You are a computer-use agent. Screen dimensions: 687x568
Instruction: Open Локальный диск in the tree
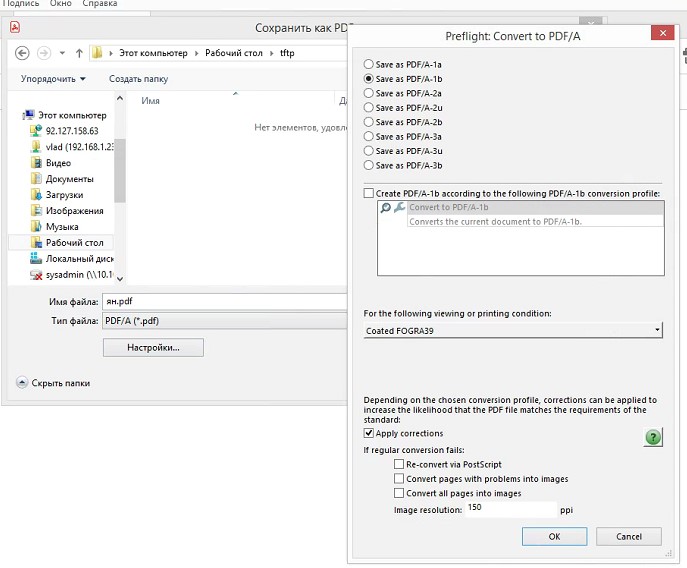pyautogui.click(x=71, y=259)
